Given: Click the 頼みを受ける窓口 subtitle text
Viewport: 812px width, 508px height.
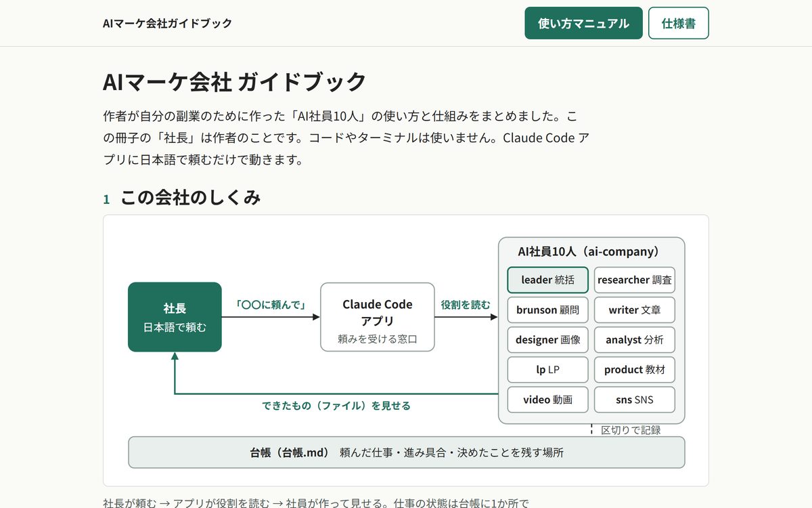Looking at the screenshot, I should pyautogui.click(x=378, y=339).
